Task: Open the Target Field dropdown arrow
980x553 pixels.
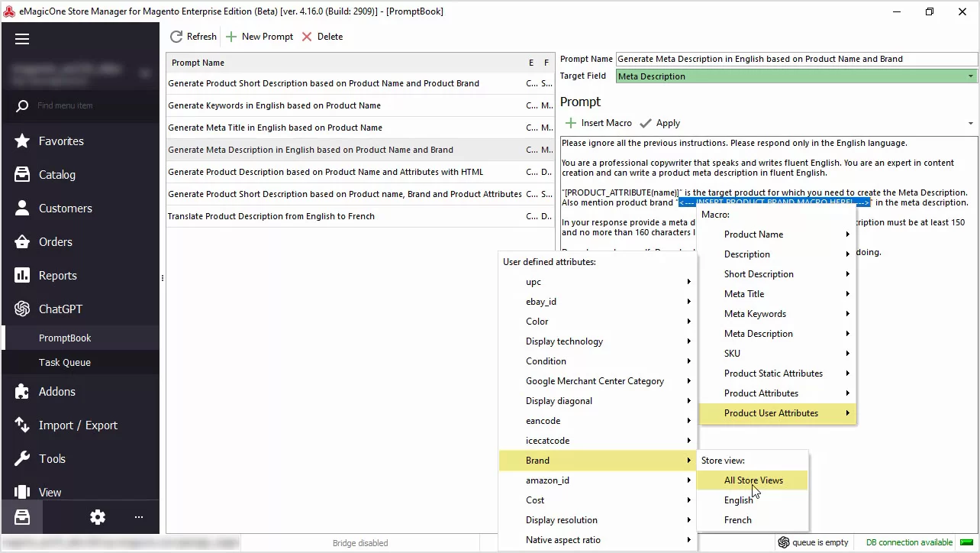Action: pyautogui.click(x=971, y=76)
